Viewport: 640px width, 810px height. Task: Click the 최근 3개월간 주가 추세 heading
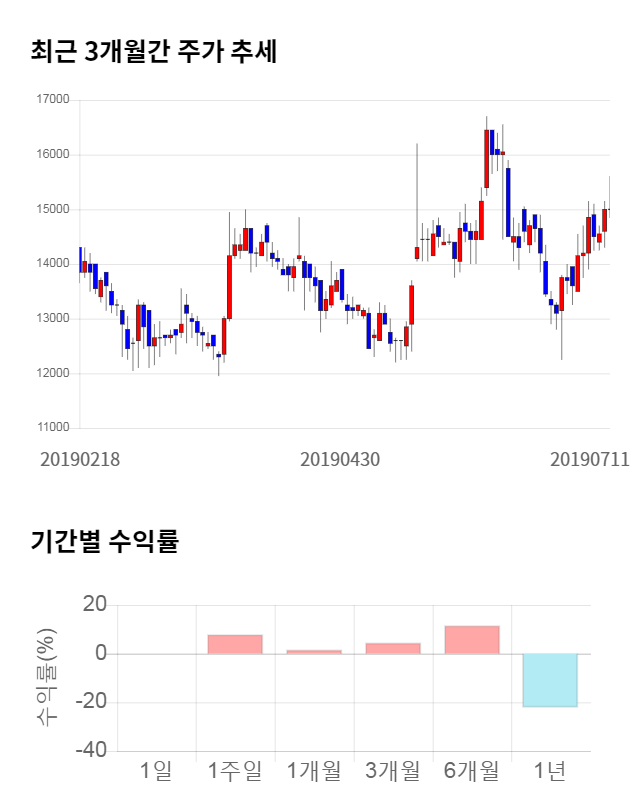click(153, 51)
